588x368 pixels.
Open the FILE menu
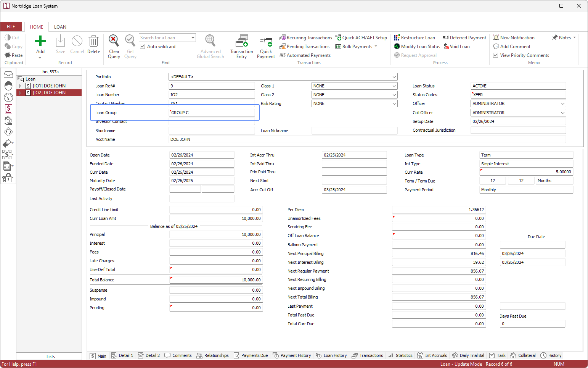point(11,27)
